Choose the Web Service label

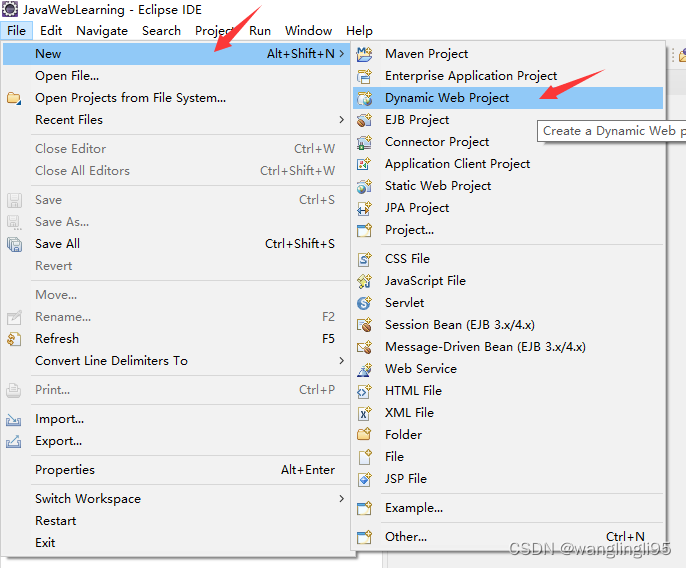pos(421,369)
